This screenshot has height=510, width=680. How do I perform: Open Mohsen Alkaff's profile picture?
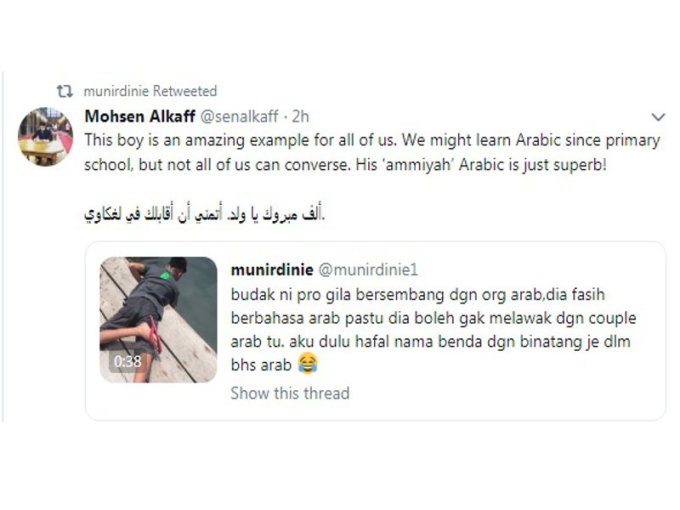click(x=46, y=137)
